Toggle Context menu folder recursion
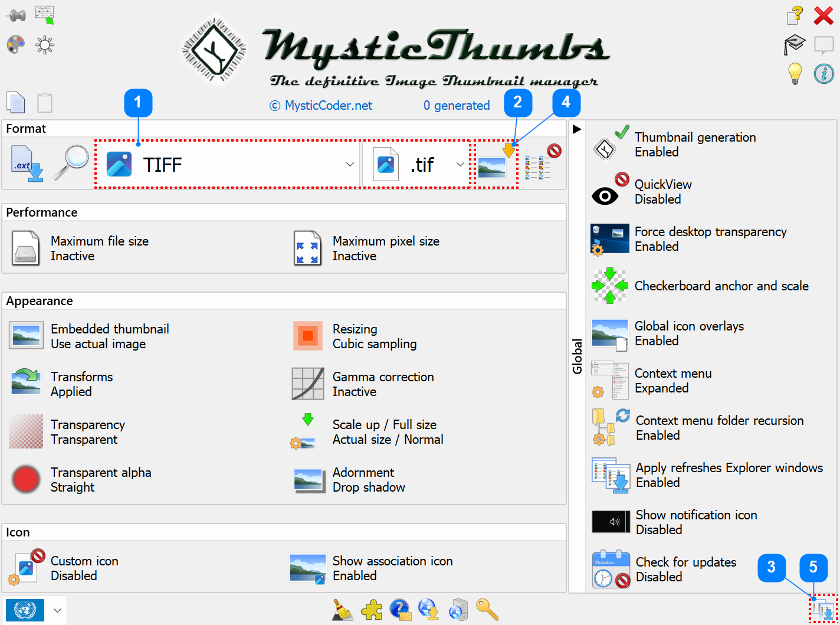The image size is (840, 625). (697, 428)
